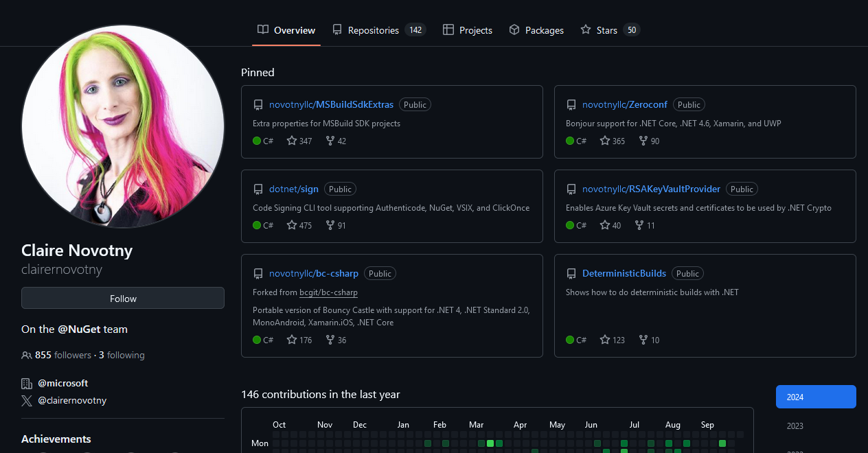Image resolution: width=868 pixels, height=453 pixels.
Task: Open novotnyllc/Zeroconf repository
Action: pyautogui.click(x=625, y=104)
